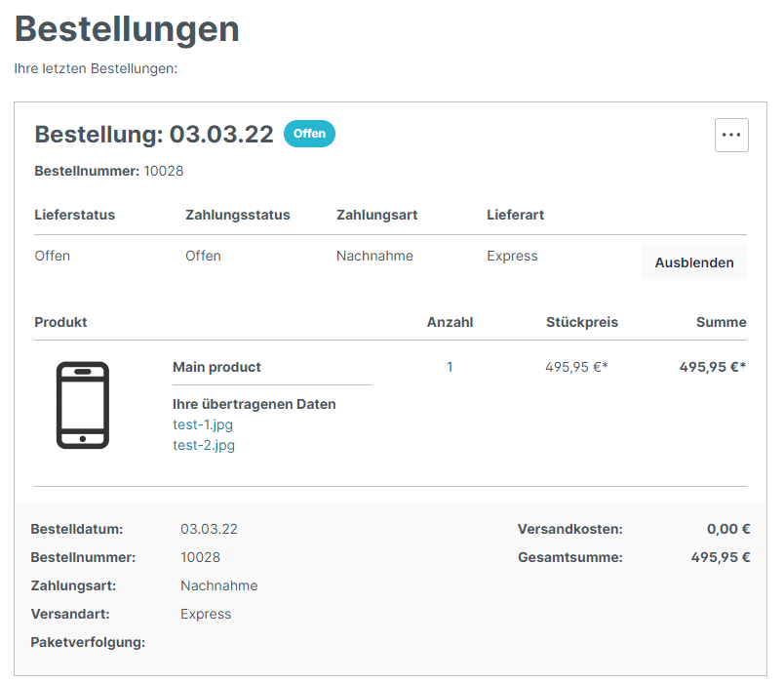Select the Express delivery type text
The image size is (784, 684).
coord(510,256)
